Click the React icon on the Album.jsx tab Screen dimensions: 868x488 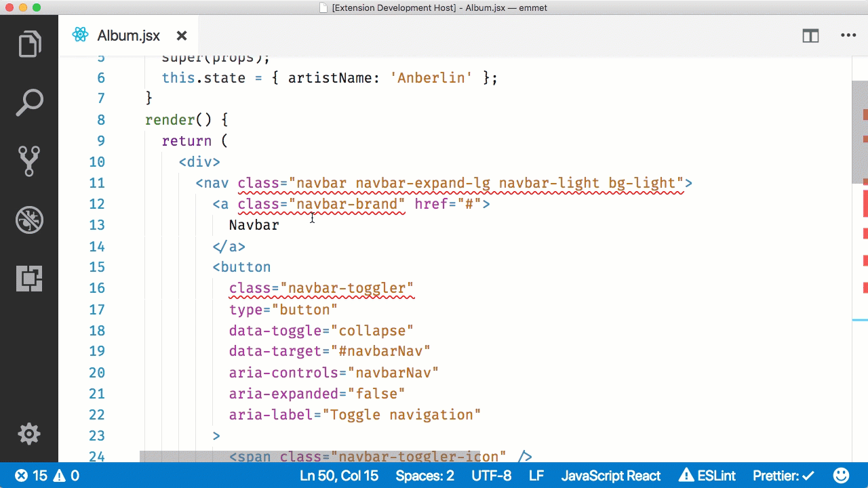(81, 35)
